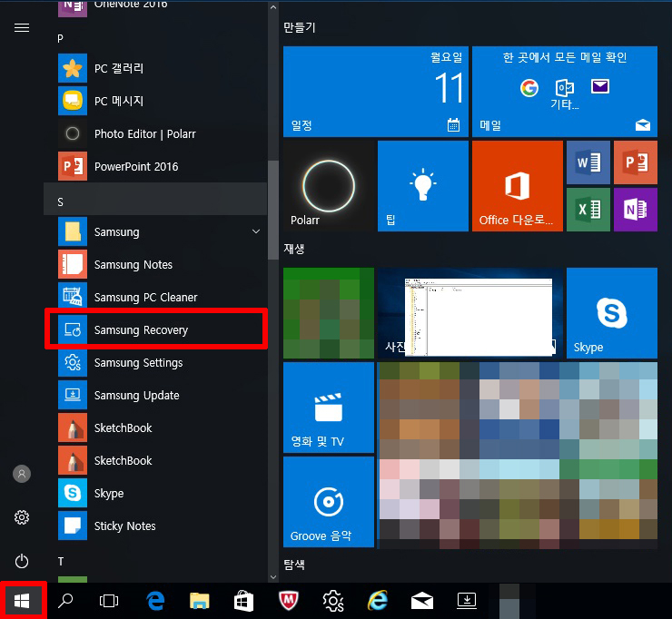Expand the Samsung folder
The width and height of the screenshot is (672, 619).
point(155,231)
